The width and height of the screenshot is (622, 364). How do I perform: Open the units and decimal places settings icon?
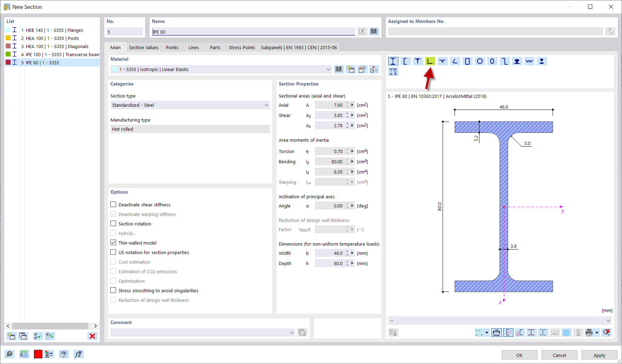24,354
